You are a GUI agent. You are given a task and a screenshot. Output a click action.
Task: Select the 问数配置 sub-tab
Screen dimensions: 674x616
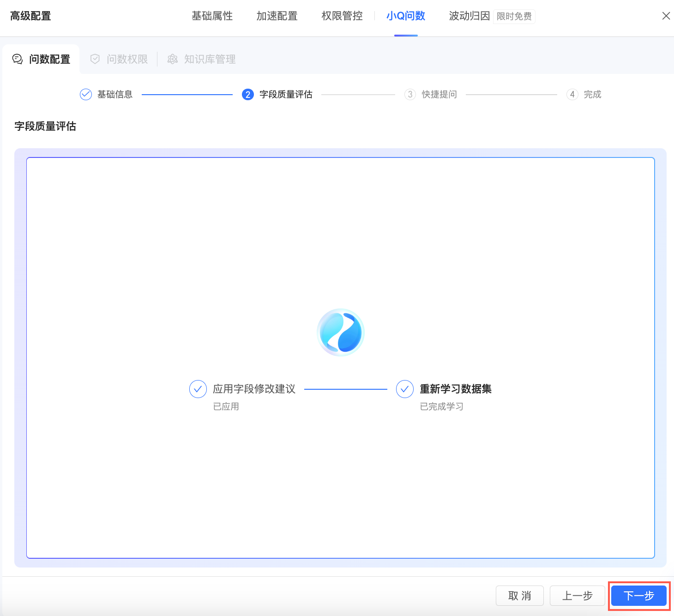pyautogui.click(x=41, y=59)
